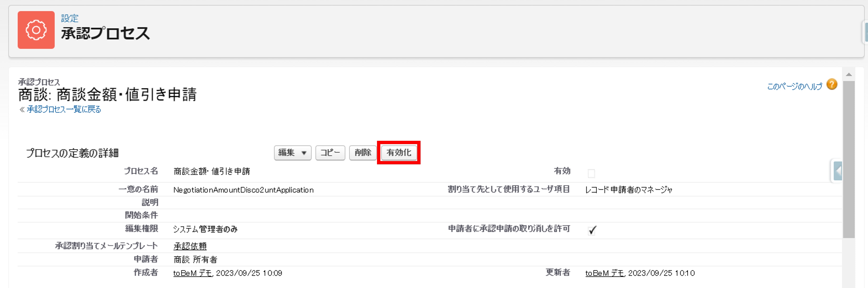Toggle 申請者に承認申請の取り消しを許可 checkmark
Viewport: 868px width, 288px height.
pyautogui.click(x=592, y=230)
